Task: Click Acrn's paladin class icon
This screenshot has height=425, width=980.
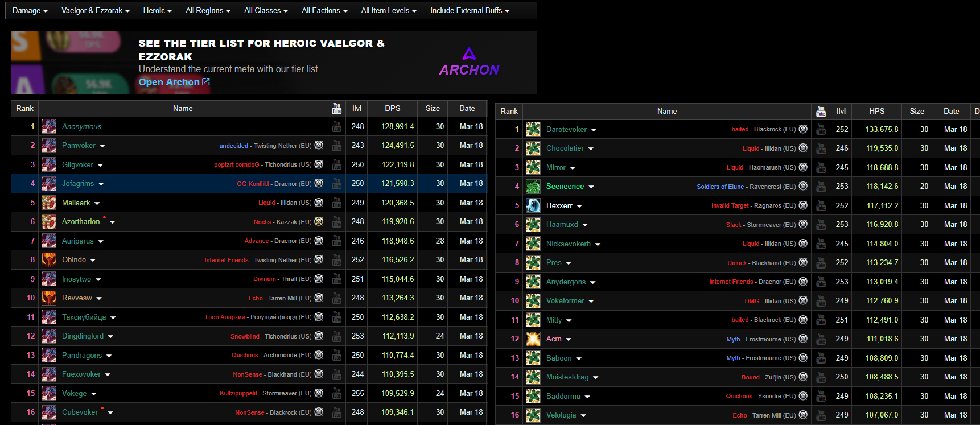Action: tap(533, 339)
